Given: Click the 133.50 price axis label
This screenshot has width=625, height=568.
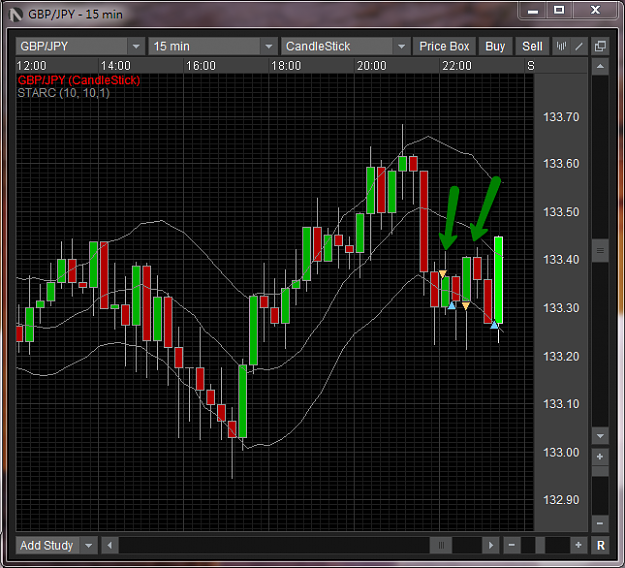Looking at the screenshot, I should (x=561, y=212).
